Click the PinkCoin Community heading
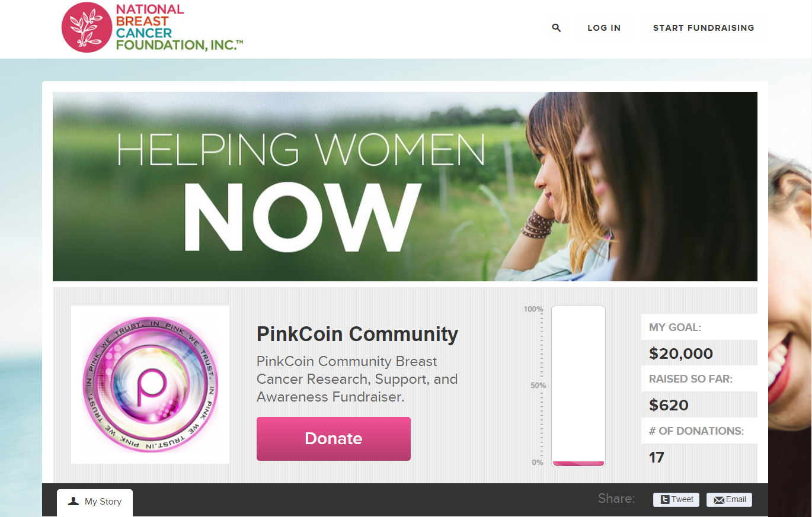 (357, 334)
